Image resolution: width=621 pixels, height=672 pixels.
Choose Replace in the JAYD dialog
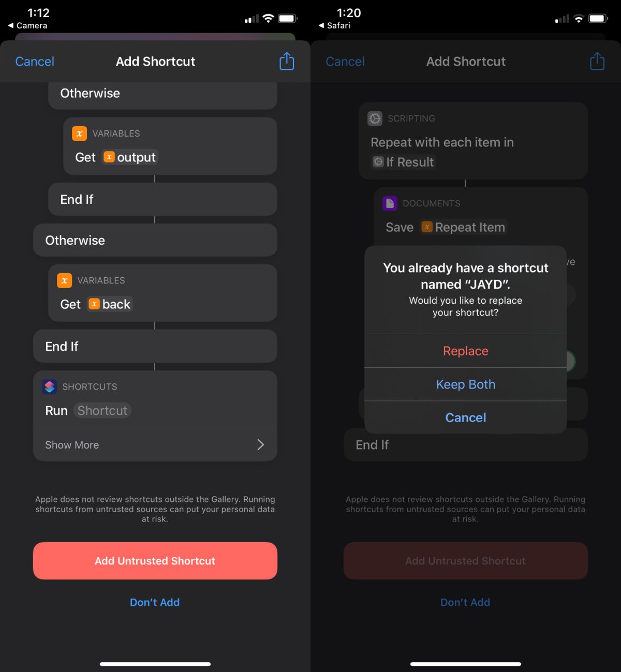point(466,351)
